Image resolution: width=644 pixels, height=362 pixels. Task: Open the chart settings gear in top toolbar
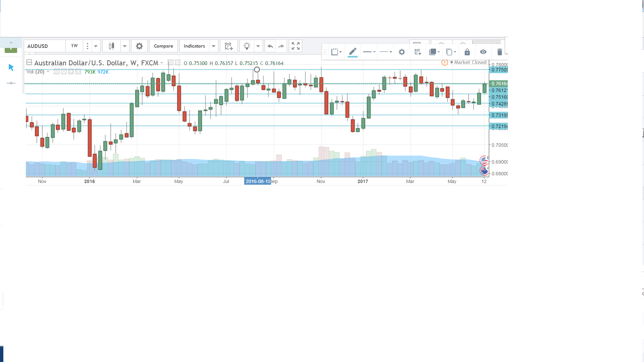pyautogui.click(x=139, y=46)
